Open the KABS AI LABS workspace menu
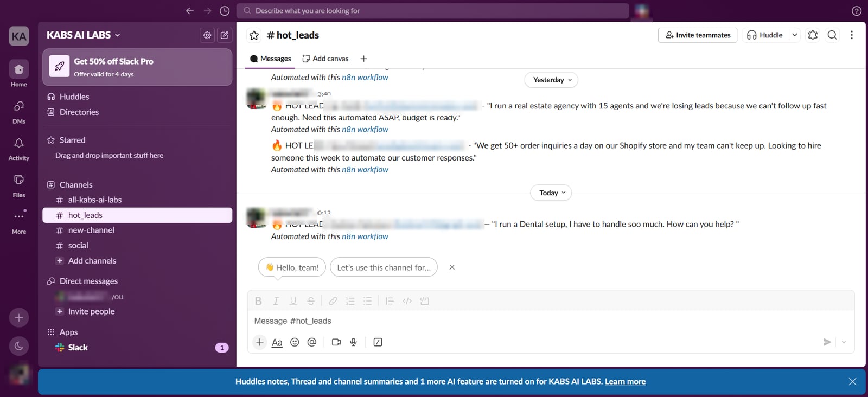The height and width of the screenshot is (397, 868). [x=84, y=35]
